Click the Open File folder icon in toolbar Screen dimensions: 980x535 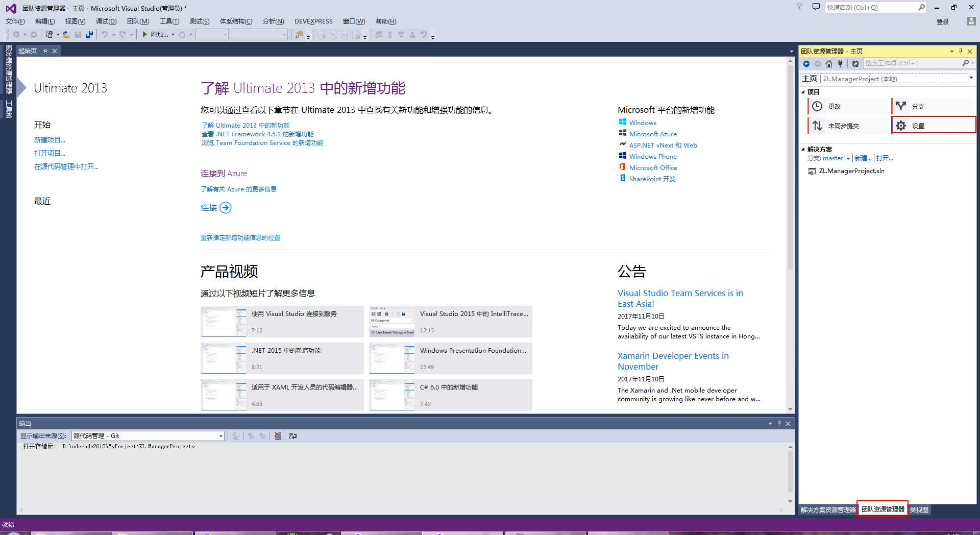point(66,35)
